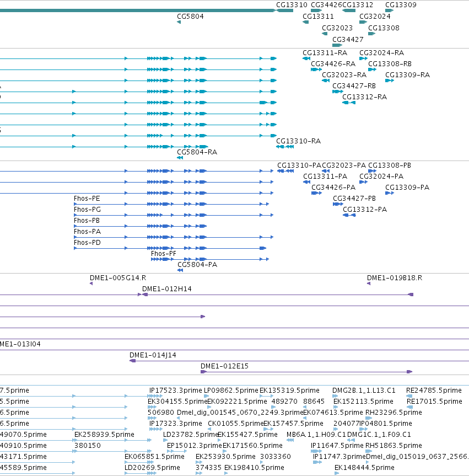Select EST MB6A.1_1.H09.C1
469x476 pixels.
316,435
